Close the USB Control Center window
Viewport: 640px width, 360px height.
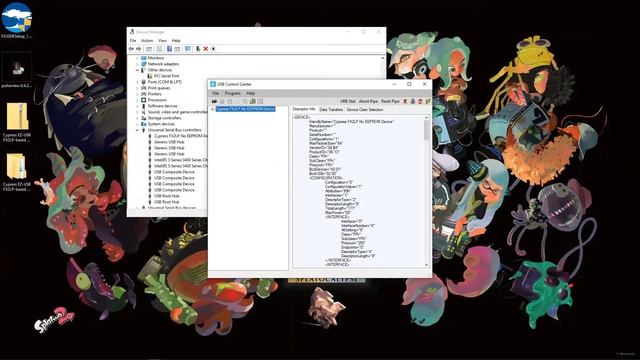pos(424,84)
